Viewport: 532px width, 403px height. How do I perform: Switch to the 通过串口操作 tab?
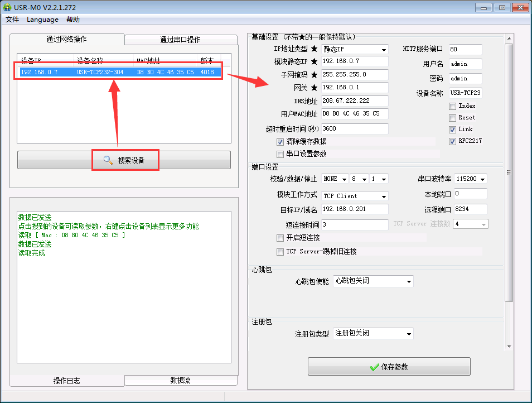tap(180, 40)
